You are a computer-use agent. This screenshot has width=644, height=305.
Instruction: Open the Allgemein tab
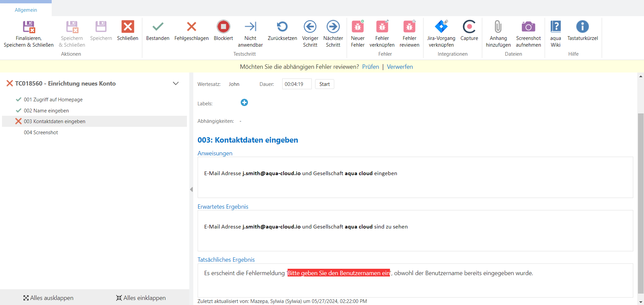[26, 10]
